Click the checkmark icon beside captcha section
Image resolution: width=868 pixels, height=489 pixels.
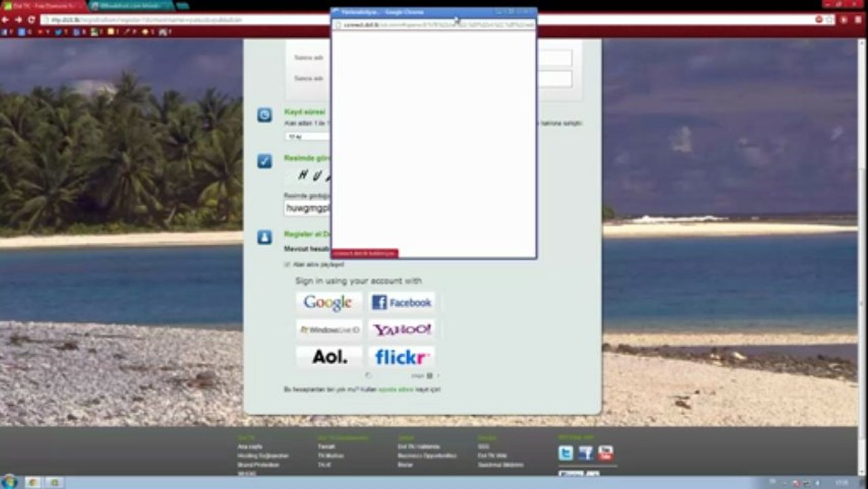point(265,161)
